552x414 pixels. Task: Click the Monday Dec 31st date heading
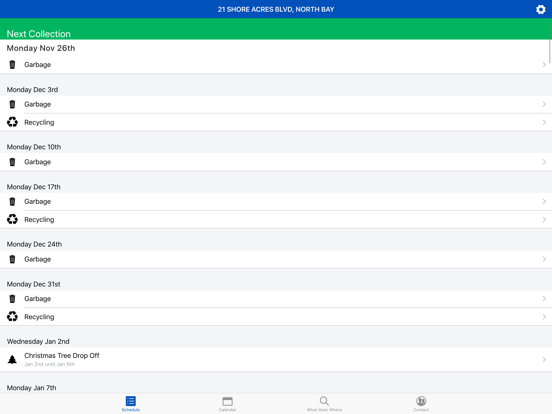tap(33, 284)
